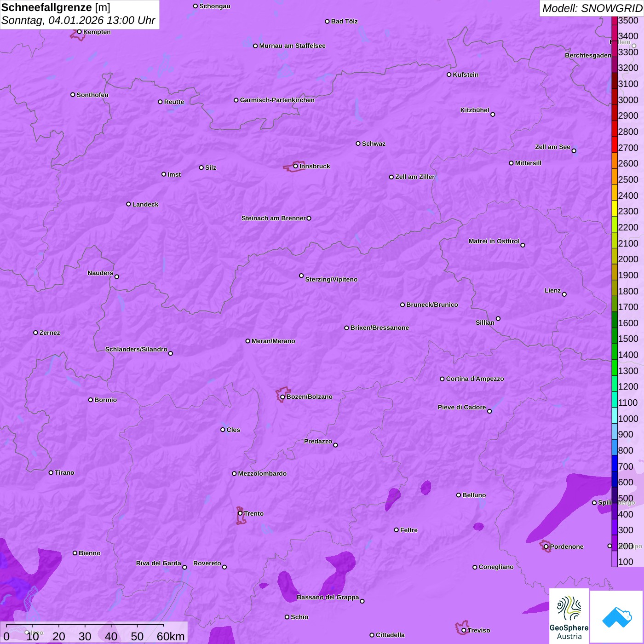The width and height of the screenshot is (644, 644).
Task: Click the GeoSphere Austria logo
Action: (x=569, y=615)
